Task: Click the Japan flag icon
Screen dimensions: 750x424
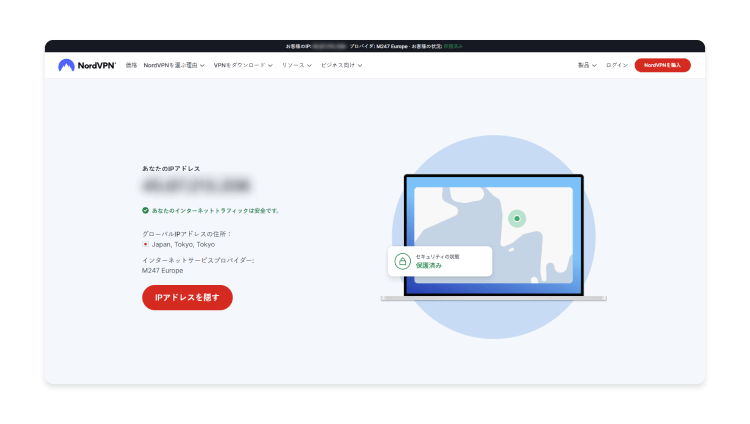Action: click(146, 244)
